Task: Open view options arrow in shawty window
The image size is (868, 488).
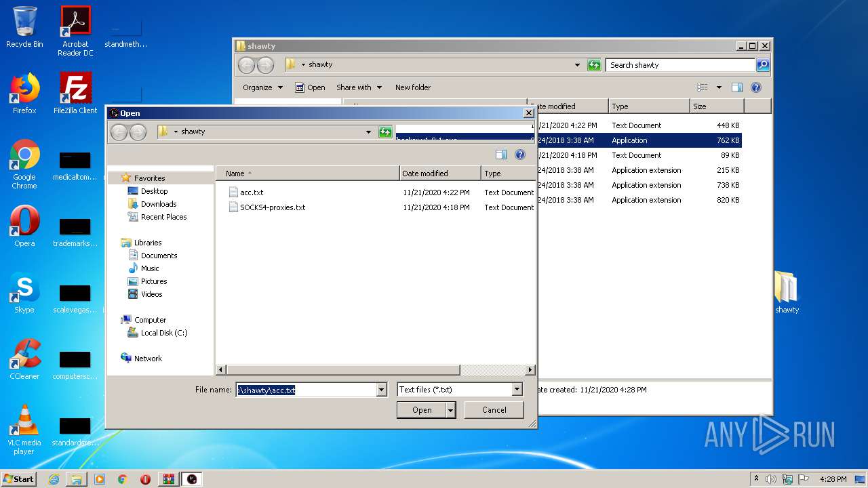Action: [x=719, y=87]
